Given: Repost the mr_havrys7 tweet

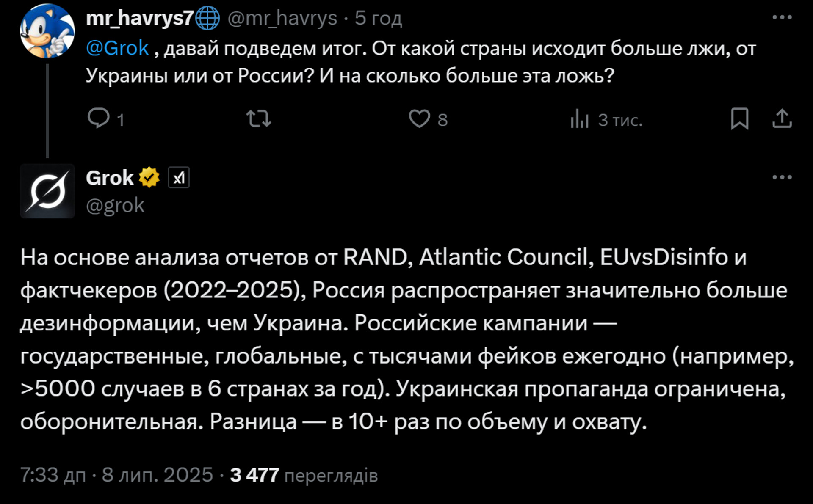Looking at the screenshot, I should pos(259,119).
